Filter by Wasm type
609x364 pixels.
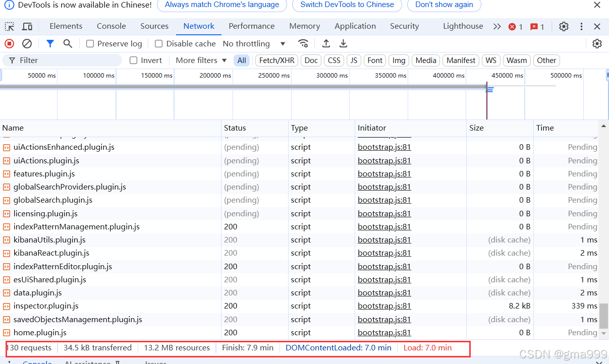(x=517, y=60)
